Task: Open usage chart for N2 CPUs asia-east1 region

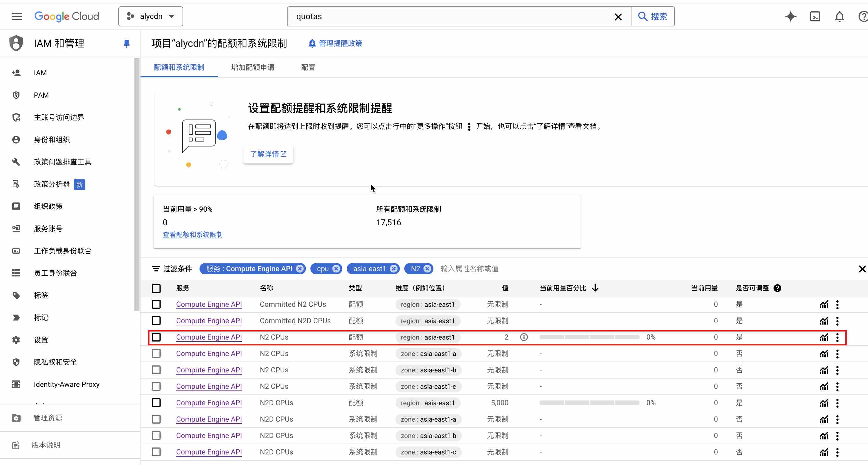Action: pos(824,337)
